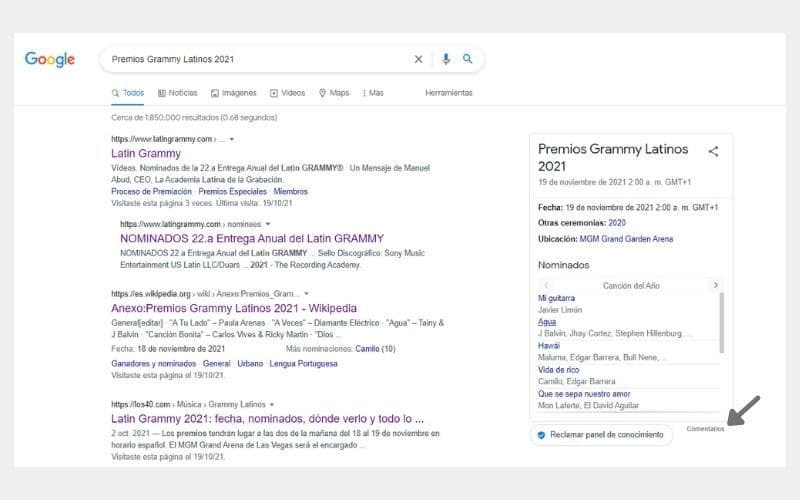800x500 pixels.
Task: Switch to Imágenes tab
Action: (234, 93)
